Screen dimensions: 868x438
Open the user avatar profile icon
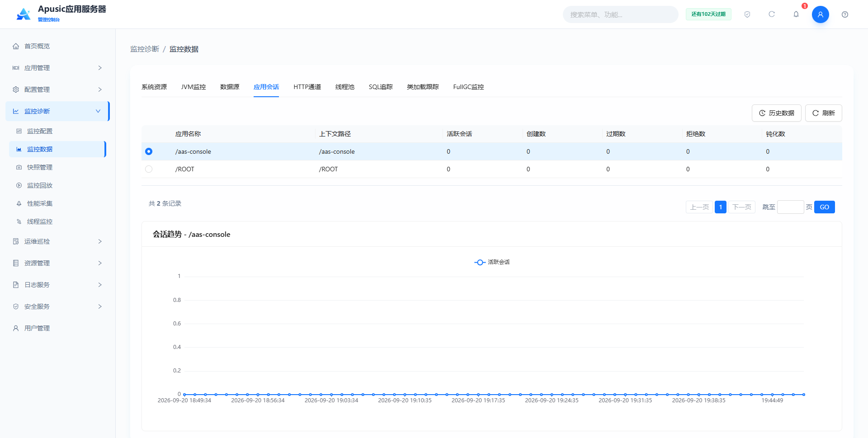click(821, 14)
